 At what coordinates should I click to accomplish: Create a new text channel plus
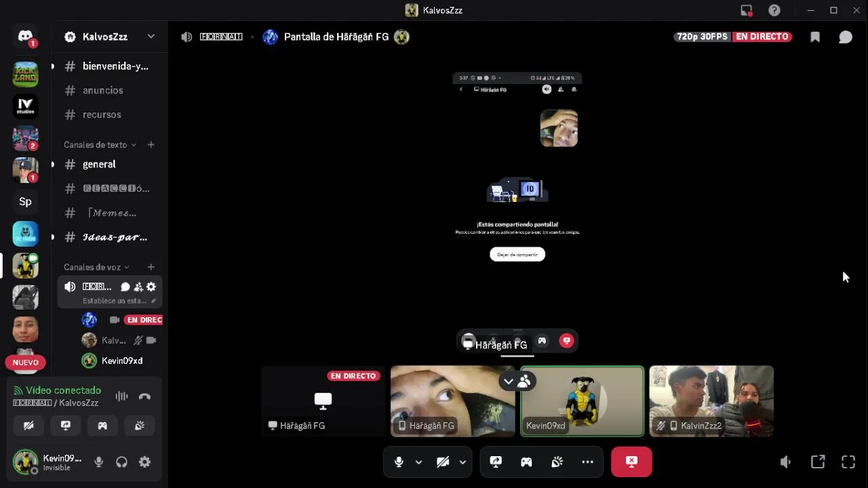(x=151, y=144)
